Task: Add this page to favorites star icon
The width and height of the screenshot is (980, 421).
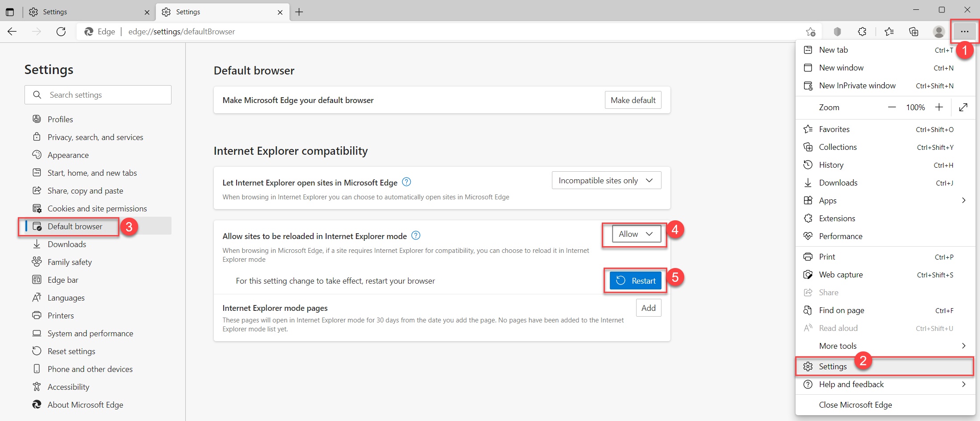Action: [810, 32]
